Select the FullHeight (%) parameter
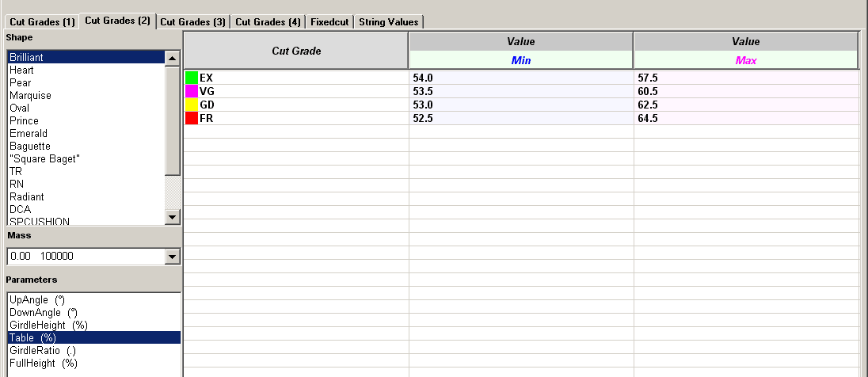 coord(43,363)
